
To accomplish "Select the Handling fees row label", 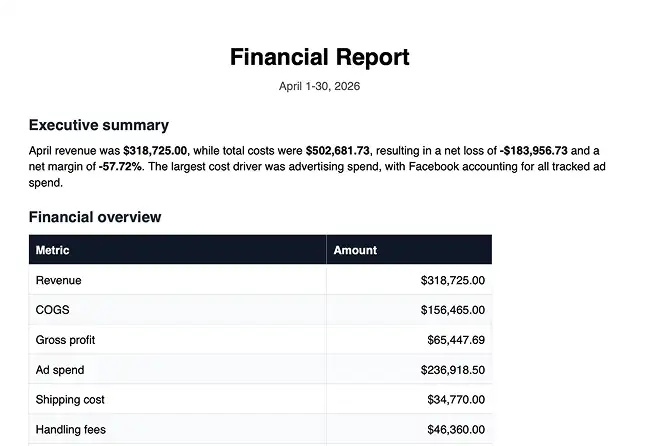I will [71, 430].
